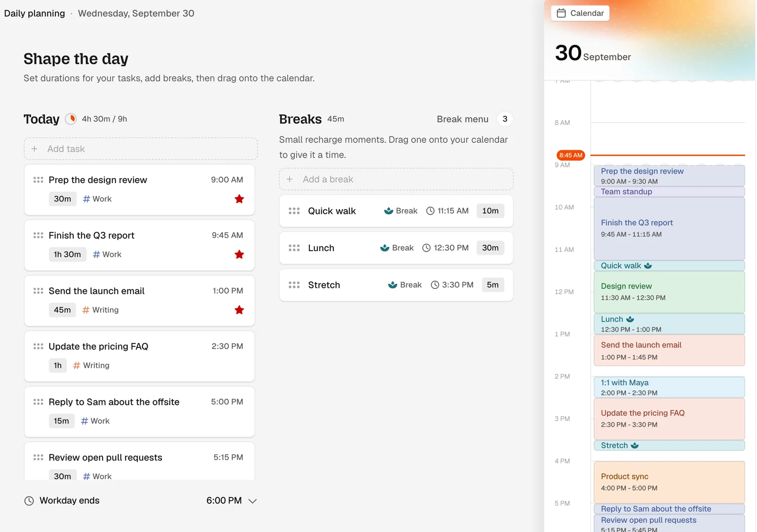The height and width of the screenshot is (532, 757).
Task: Click drag handle of Update the pricing FAQ
Action: (38, 347)
